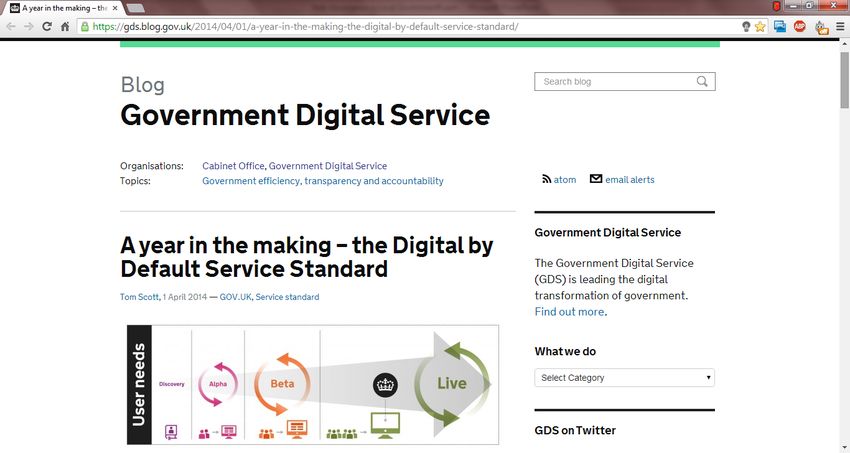Click the 'GDS on Twitter' heading
Viewport: 850px width, 453px height.
575,430
